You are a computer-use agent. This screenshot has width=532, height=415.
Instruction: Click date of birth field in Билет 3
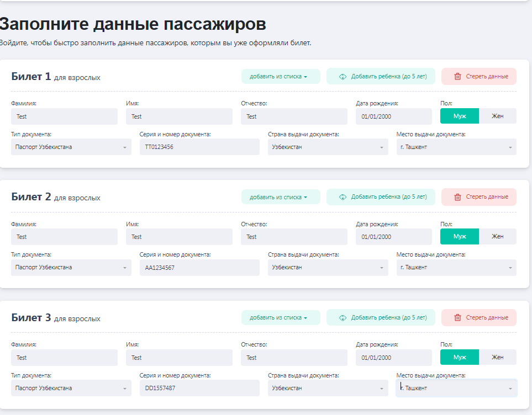click(x=393, y=358)
